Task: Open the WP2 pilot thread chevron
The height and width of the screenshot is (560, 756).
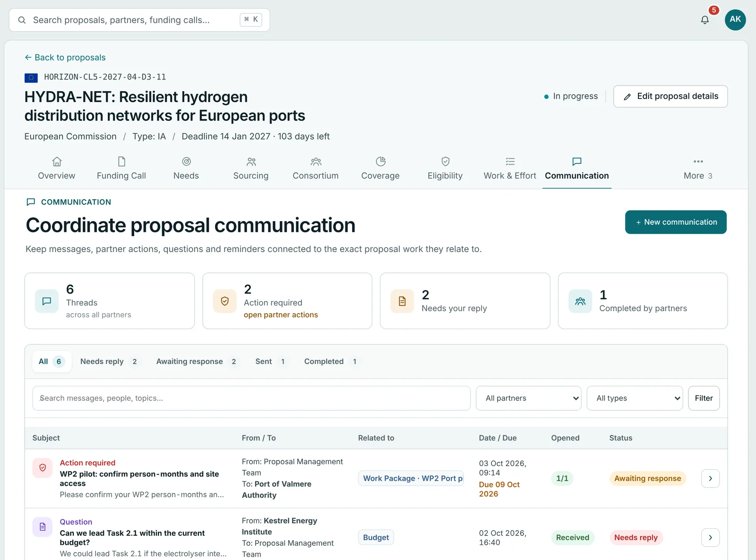Action: [x=710, y=478]
